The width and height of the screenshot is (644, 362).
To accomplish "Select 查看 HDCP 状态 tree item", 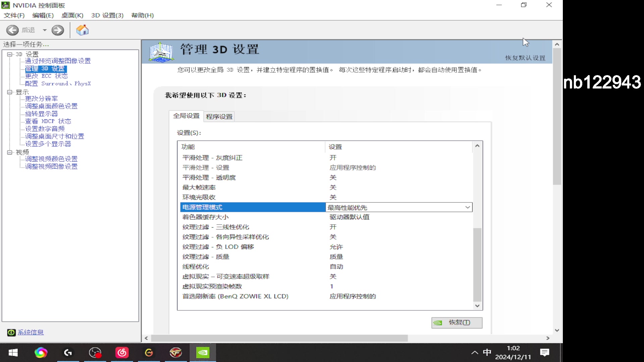I will (x=48, y=121).
